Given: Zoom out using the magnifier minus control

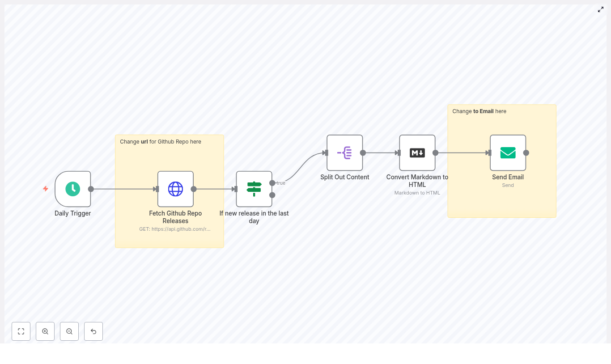Looking at the screenshot, I should [69, 331].
